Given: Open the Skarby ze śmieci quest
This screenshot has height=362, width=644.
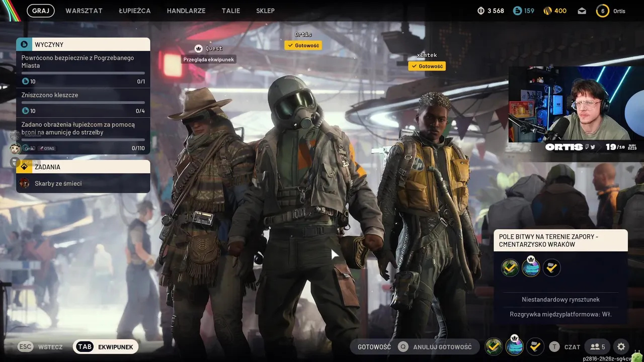Looking at the screenshot, I should click(83, 184).
